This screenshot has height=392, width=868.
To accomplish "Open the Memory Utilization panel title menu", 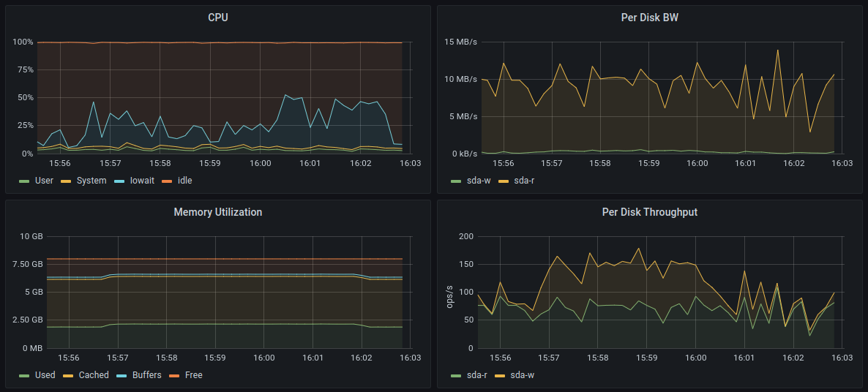I will pos(218,212).
